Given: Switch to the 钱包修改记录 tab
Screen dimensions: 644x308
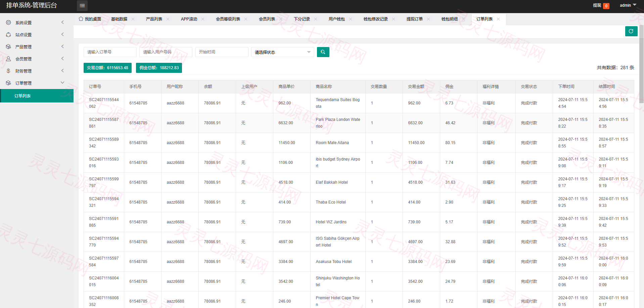Looking at the screenshot, I should [376, 19].
